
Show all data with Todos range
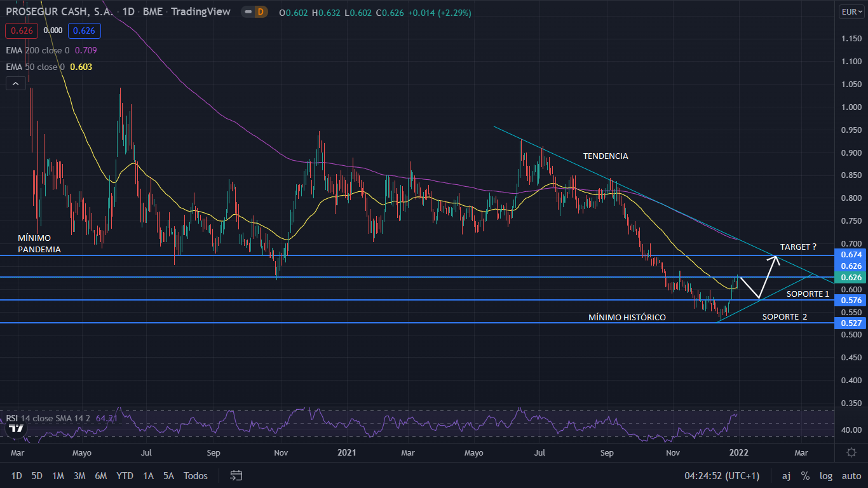point(195,475)
